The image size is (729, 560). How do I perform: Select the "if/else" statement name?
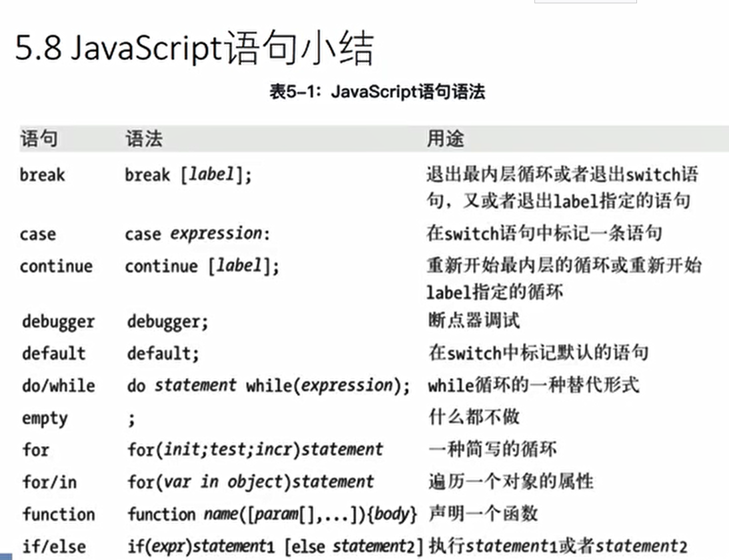click(x=54, y=547)
